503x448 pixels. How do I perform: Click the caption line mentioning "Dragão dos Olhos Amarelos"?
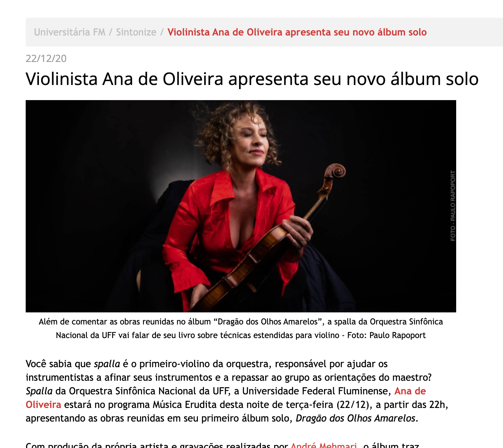(x=241, y=322)
